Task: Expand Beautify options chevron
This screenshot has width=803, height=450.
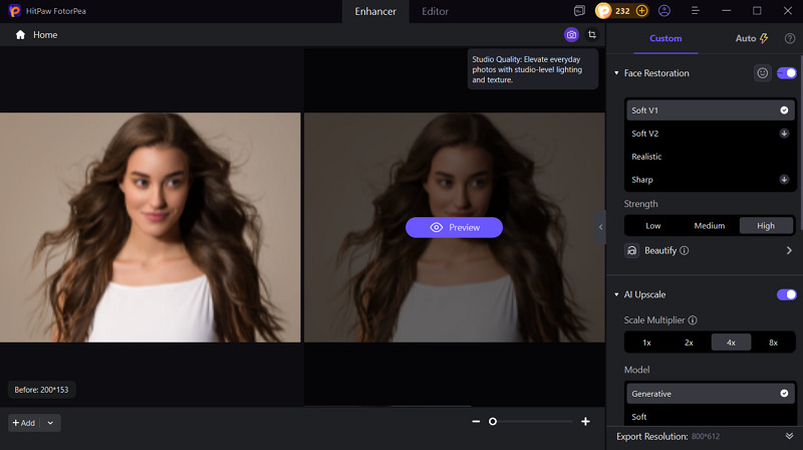Action: (789, 250)
